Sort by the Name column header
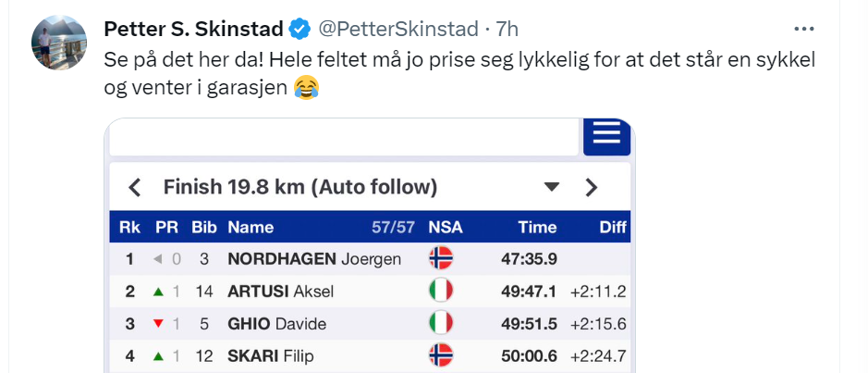 (x=251, y=228)
